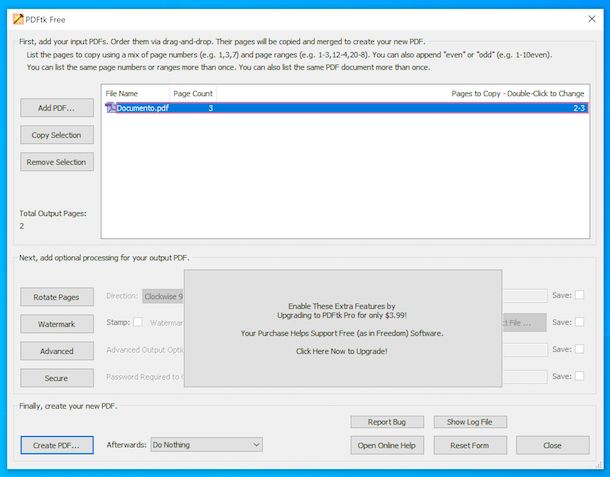Viewport: 610px width, 477px height.
Task: Click the Copy Selection button
Action: point(57,135)
